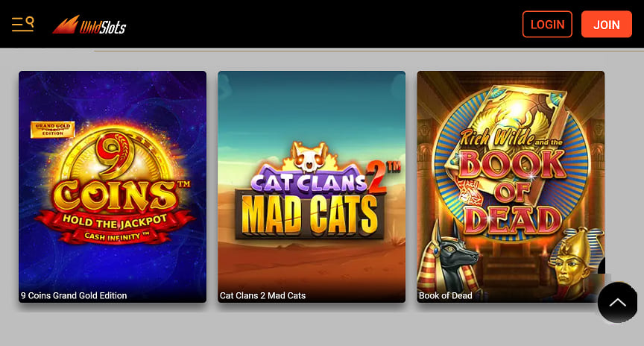Open the Cat Clans 2 Mad Cats thumbnail
Viewport: 644px width, 346px height.
coord(312,186)
